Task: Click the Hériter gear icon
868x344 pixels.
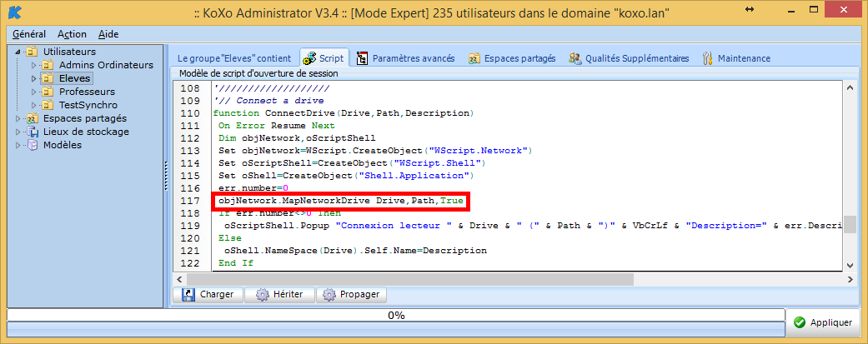Action: [263, 295]
